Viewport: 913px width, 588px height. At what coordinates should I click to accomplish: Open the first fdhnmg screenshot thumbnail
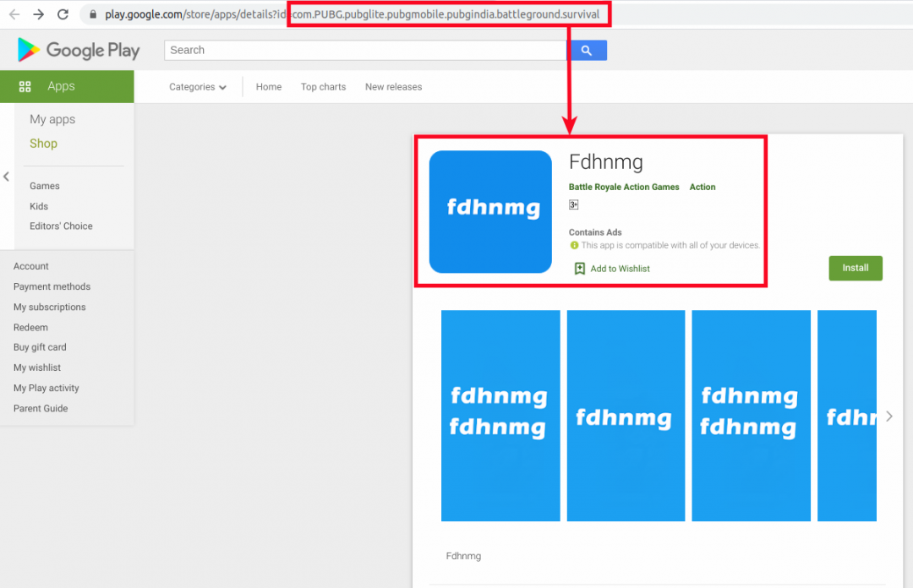coord(500,415)
